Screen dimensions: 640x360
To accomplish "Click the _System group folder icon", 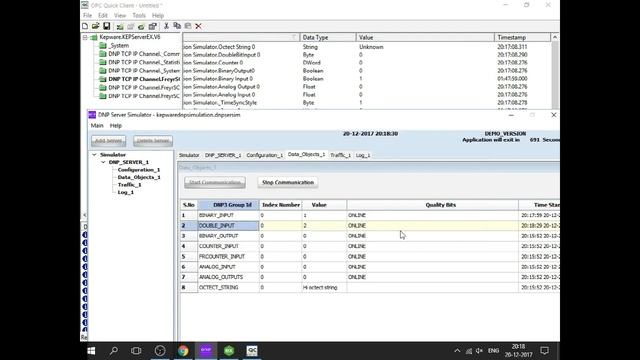I will point(103,46).
